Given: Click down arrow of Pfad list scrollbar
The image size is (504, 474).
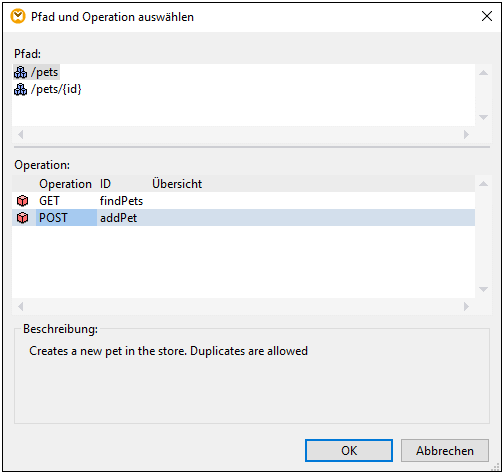Looking at the screenshot, I should click(483, 117).
